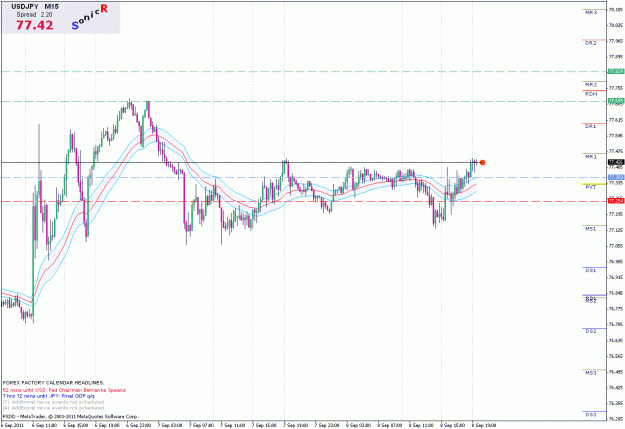Click the red RDH line segment
The width and height of the screenshot is (625, 429).
click(x=594, y=91)
